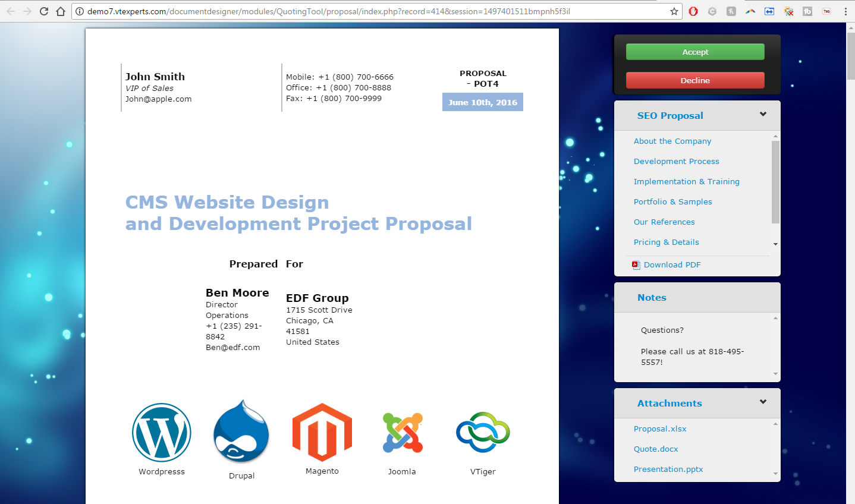The image size is (855, 504).
Task: Open the red Opera extension icon
Action: pos(693,11)
